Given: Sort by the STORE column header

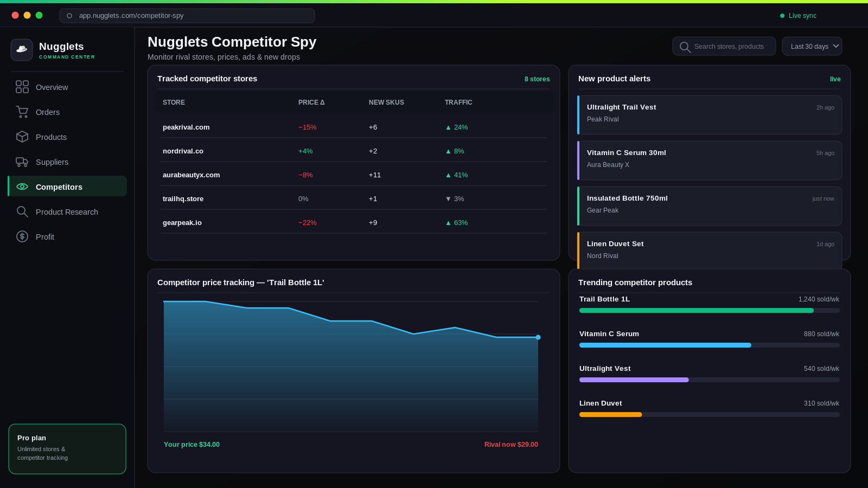Looking at the screenshot, I should click(174, 102).
